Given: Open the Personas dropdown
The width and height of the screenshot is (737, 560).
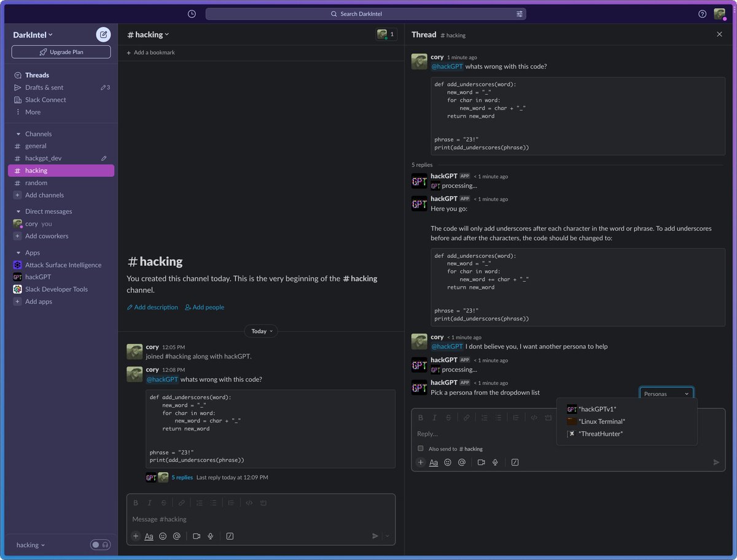Looking at the screenshot, I should (666, 394).
